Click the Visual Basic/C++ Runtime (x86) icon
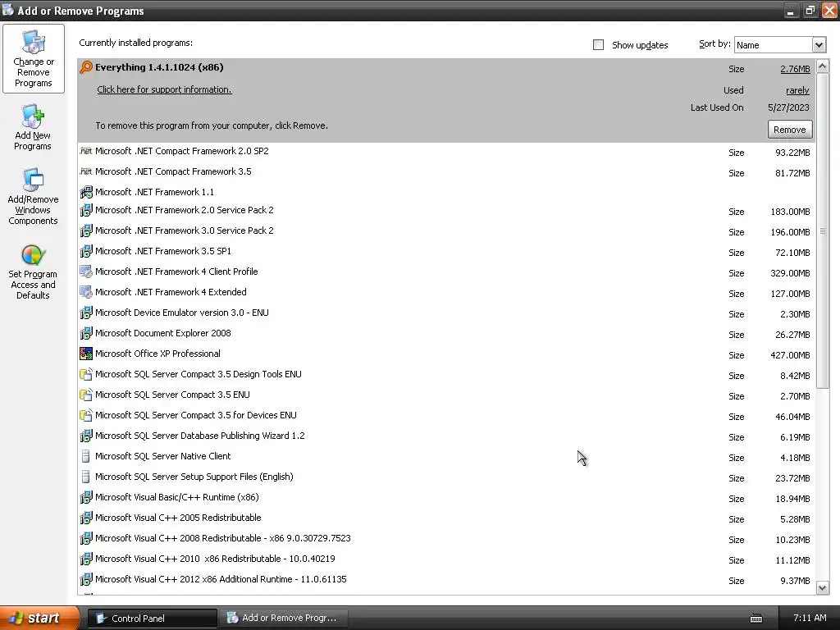The image size is (840, 630). point(85,497)
